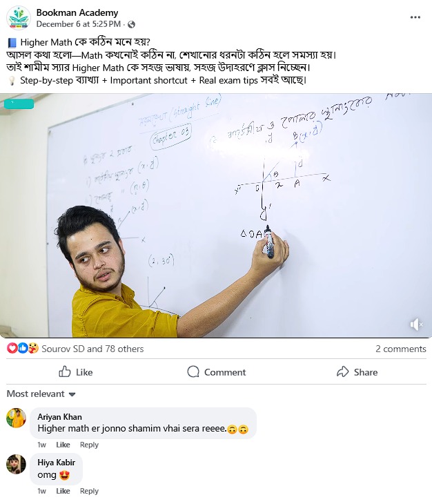The image size is (432, 504).
Task: Open the Bookman Academy page name link
Action: [77, 12]
